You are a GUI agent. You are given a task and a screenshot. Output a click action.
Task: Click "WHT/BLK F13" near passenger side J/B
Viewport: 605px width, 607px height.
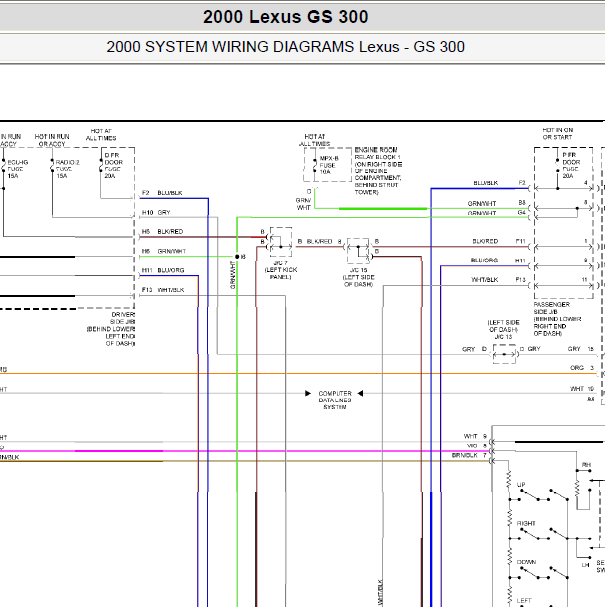(499, 279)
